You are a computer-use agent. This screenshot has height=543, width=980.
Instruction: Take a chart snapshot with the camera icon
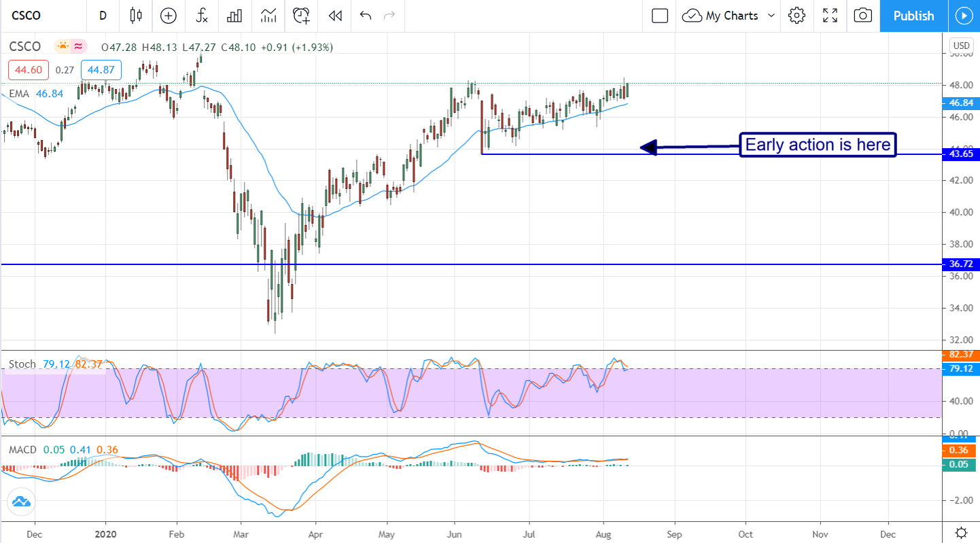(863, 16)
